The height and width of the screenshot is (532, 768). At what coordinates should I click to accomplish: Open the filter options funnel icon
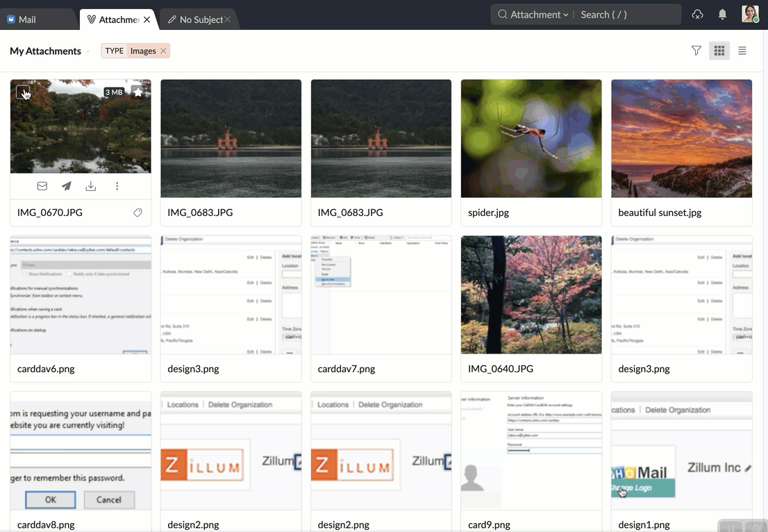click(696, 51)
